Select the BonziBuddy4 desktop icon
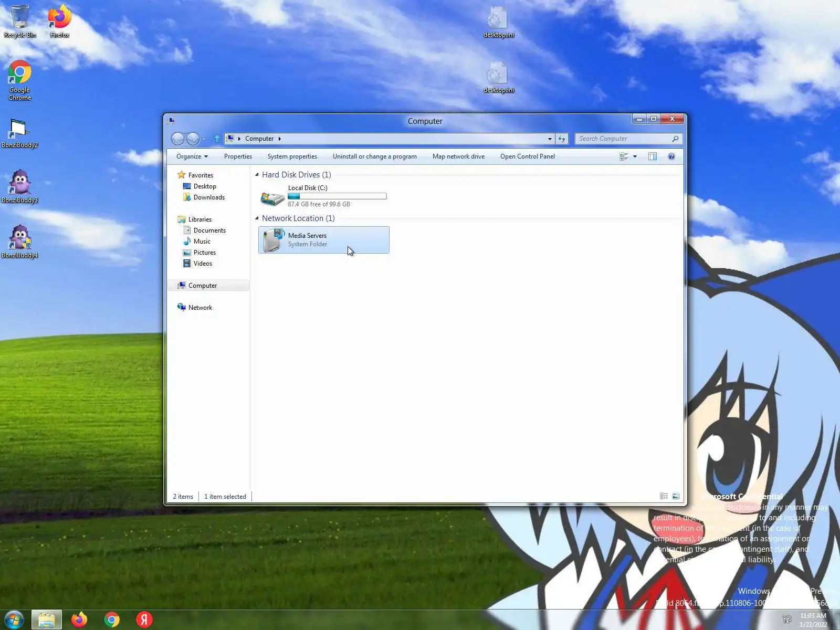The width and height of the screenshot is (840, 630). [19, 241]
